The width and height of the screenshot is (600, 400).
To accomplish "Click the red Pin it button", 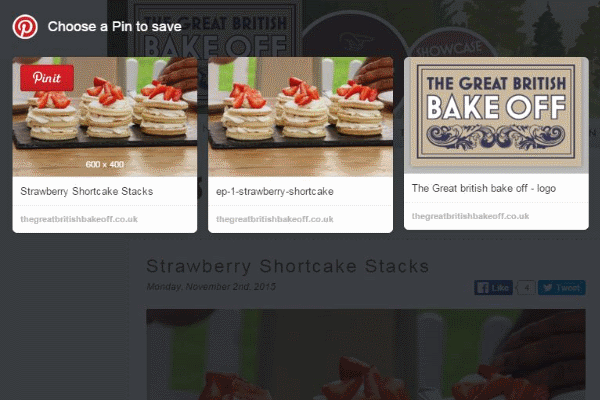I will (x=47, y=78).
